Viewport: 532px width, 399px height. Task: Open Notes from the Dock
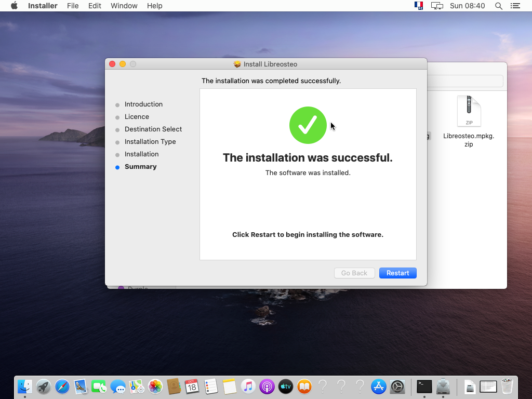point(229,387)
